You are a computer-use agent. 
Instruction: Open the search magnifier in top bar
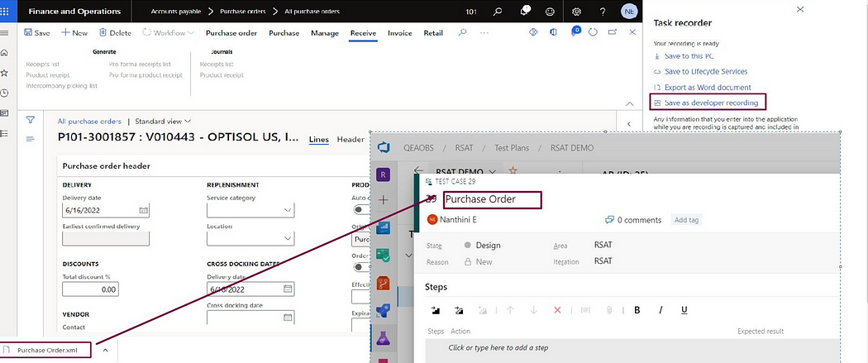point(498,11)
